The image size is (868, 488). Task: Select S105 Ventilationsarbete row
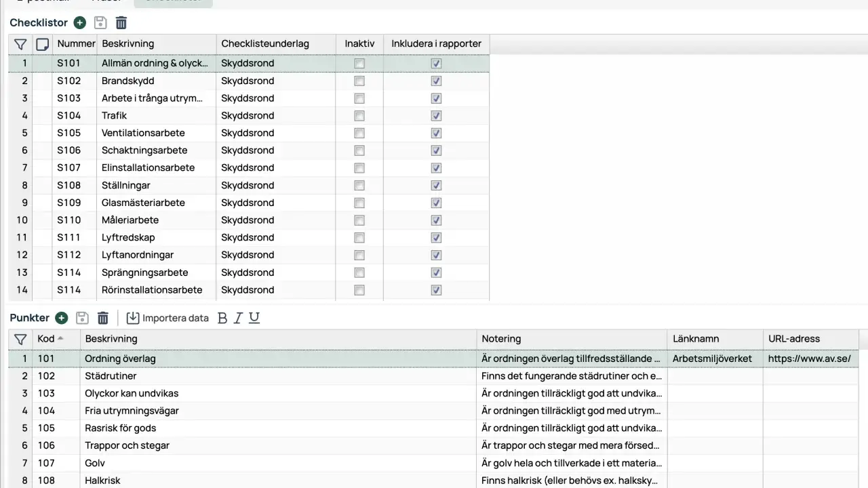pos(249,133)
